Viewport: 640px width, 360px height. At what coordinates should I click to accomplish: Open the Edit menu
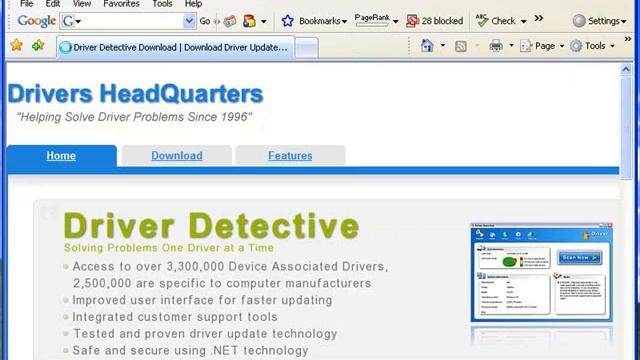pyautogui.click(x=53, y=4)
